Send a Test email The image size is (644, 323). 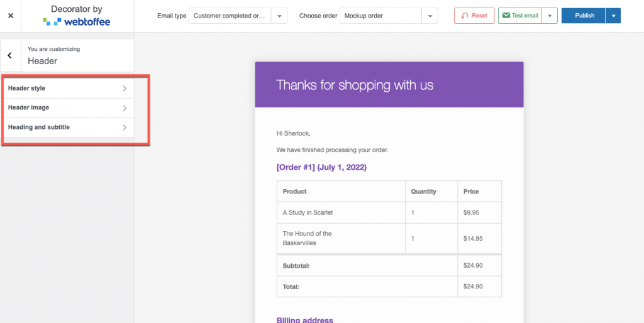point(520,16)
